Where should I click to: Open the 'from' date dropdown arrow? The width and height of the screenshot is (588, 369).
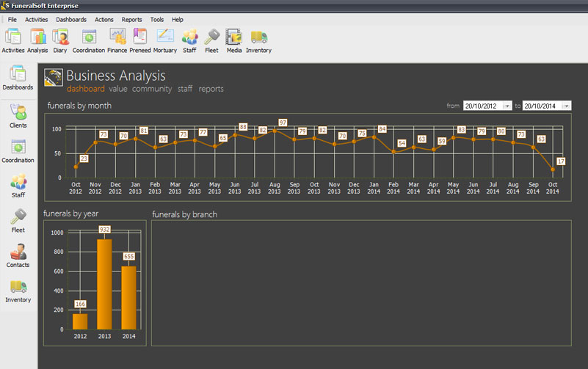[x=507, y=106]
